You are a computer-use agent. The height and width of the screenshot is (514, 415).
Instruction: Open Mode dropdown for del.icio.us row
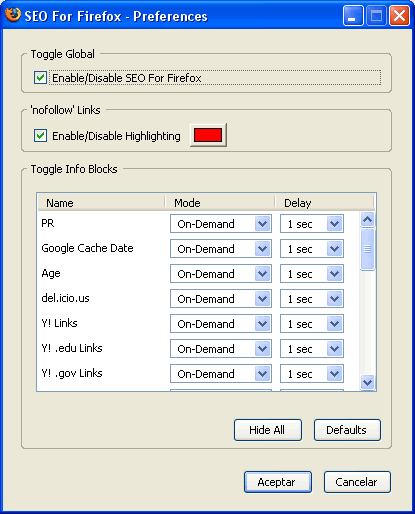(x=221, y=299)
